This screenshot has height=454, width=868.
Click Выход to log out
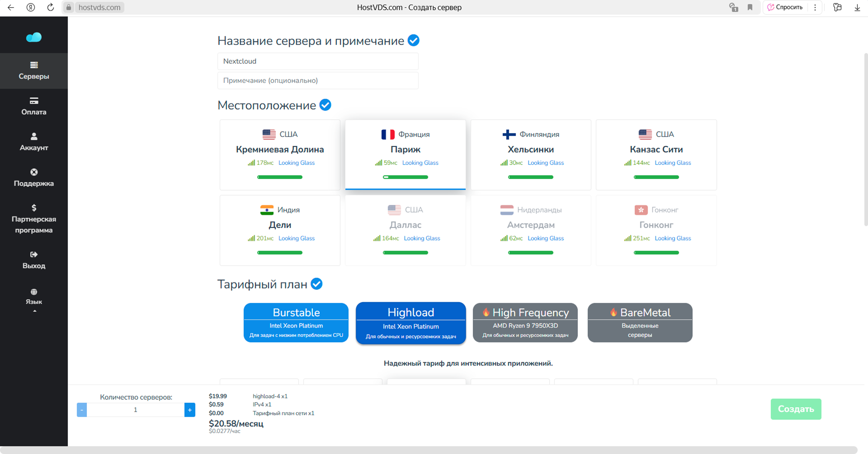tap(34, 260)
